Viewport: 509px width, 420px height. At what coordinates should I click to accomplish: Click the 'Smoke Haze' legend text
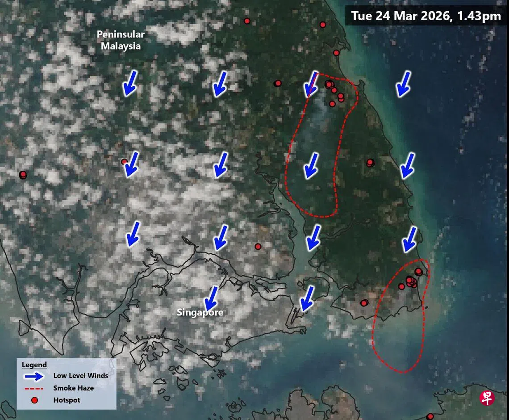(73, 388)
